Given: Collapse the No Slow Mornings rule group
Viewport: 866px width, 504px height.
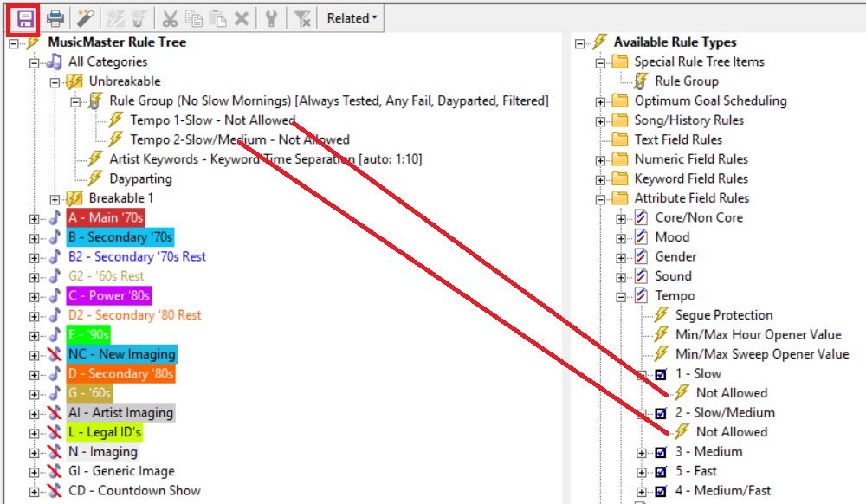Looking at the screenshot, I should click(75, 101).
